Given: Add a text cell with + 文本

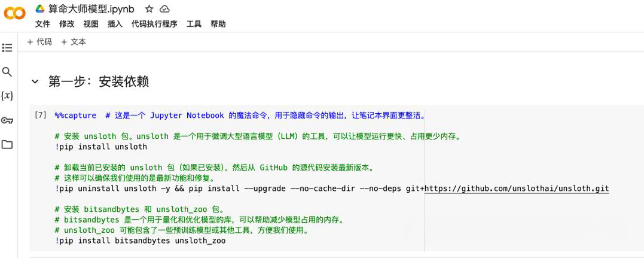Looking at the screenshot, I should pyautogui.click(x=74, y=42).
